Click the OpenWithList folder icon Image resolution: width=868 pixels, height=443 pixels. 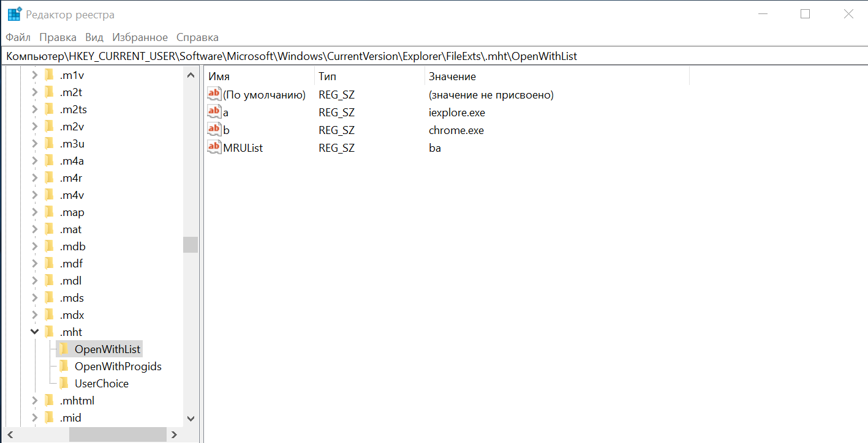[64, 349]
